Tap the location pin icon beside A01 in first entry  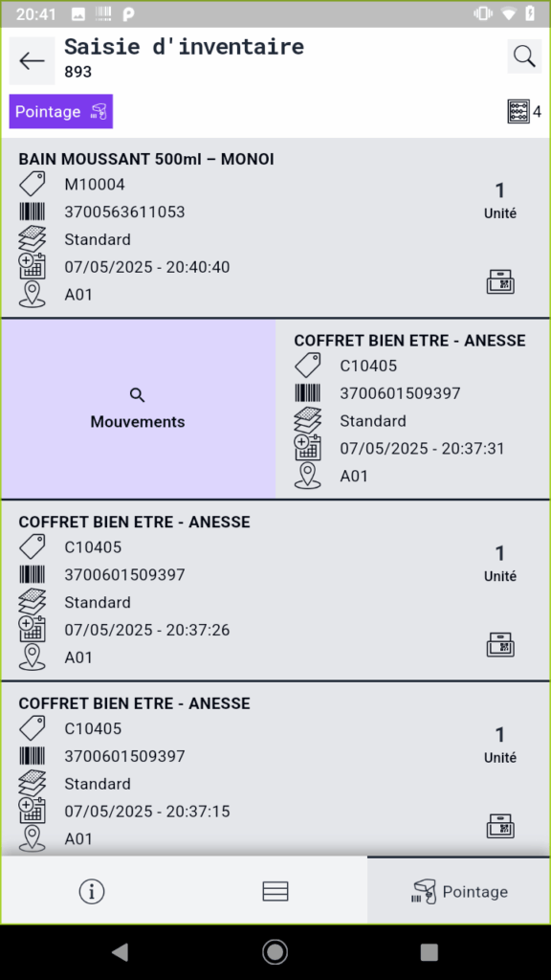click(32, 295)
